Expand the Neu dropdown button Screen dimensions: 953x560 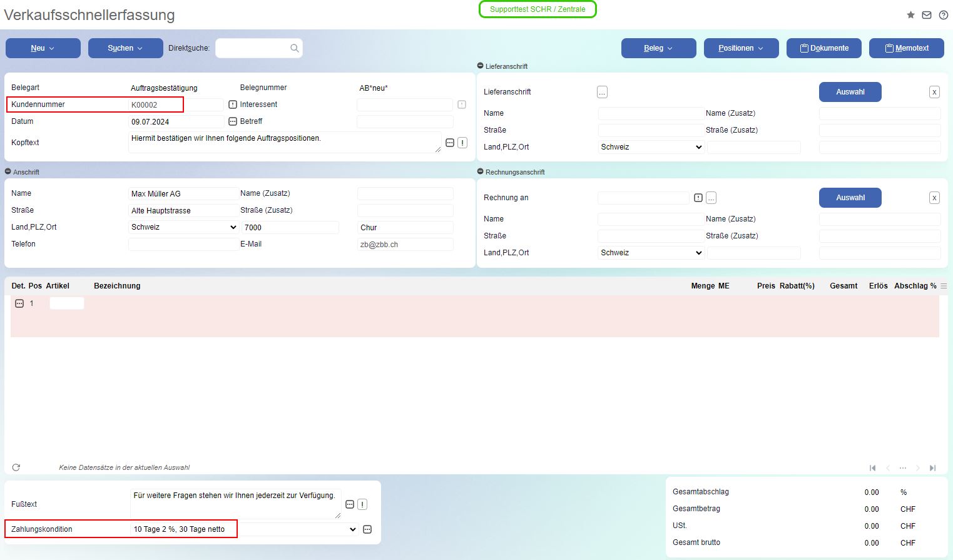click(43, 48)
